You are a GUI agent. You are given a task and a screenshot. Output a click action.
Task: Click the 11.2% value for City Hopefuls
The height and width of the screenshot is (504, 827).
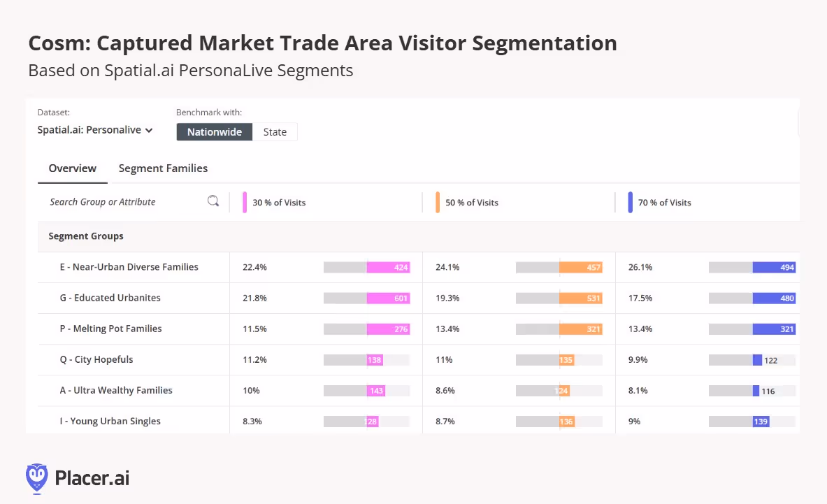(254, 359)
